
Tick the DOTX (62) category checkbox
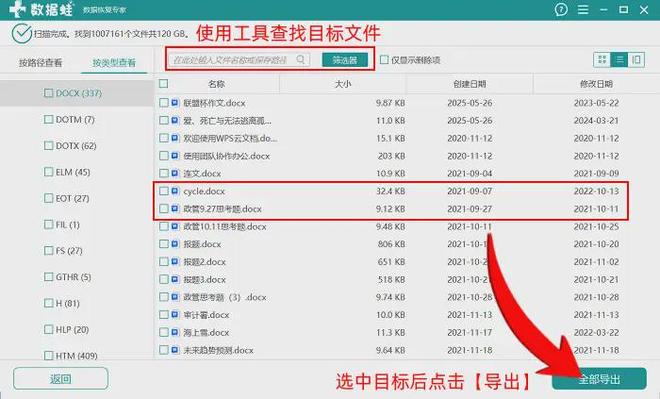click(x=48, y=145)
